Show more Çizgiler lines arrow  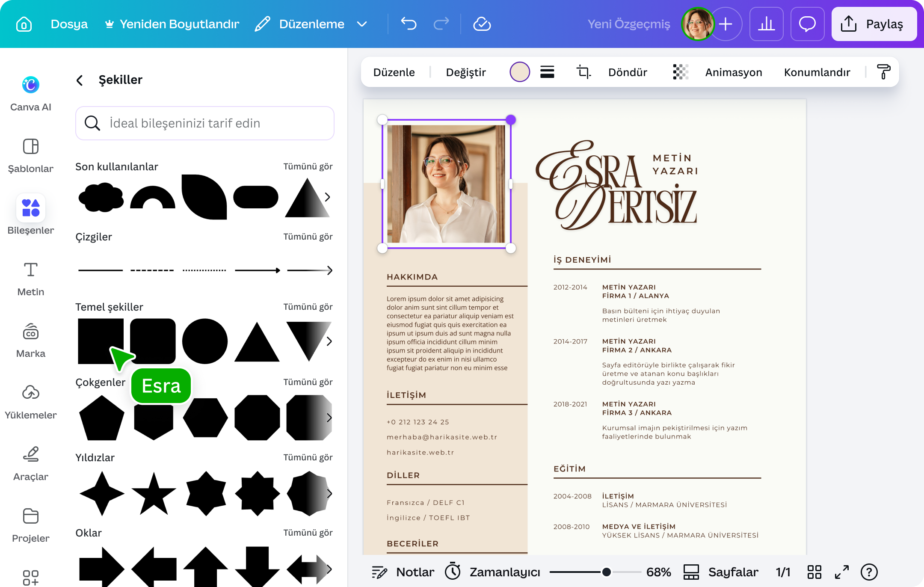[329, 270]
